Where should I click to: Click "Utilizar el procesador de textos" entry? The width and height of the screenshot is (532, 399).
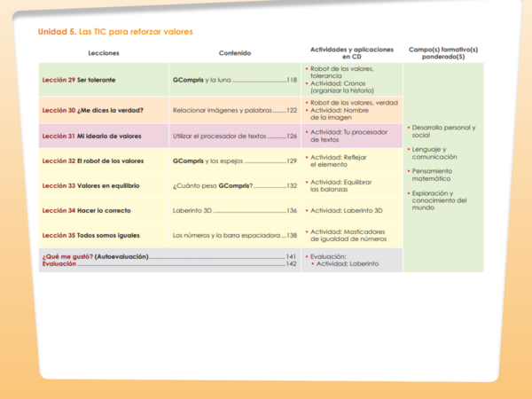(220, 136)
